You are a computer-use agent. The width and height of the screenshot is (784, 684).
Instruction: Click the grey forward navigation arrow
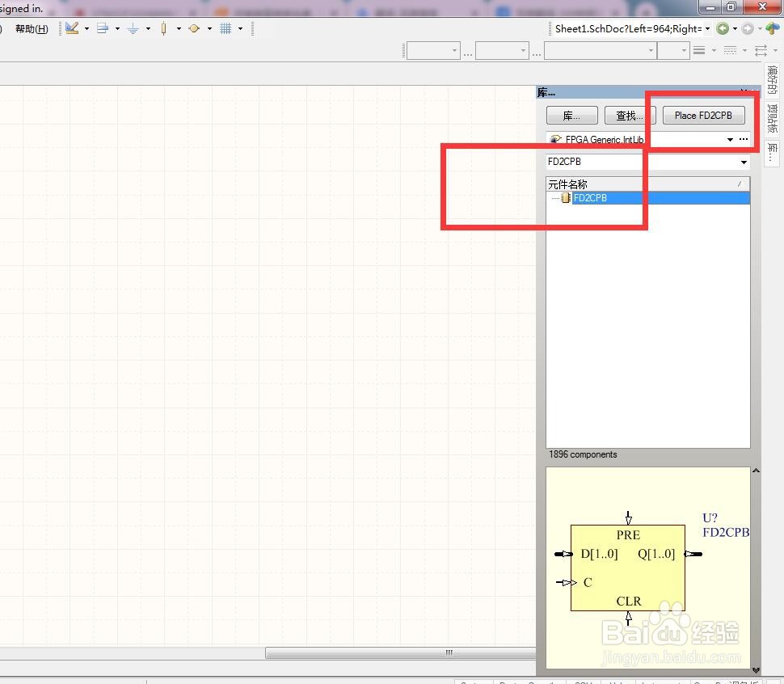(748, 28)
